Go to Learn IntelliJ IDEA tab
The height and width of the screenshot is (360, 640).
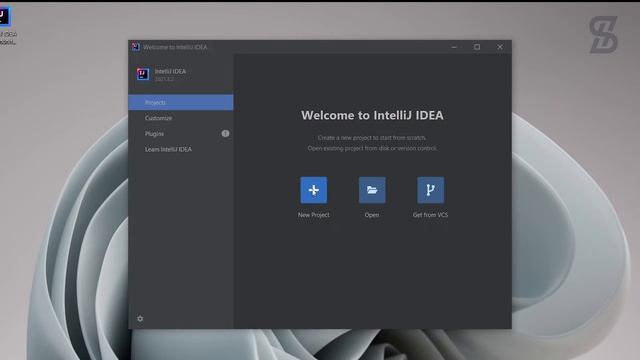(181, 149)
